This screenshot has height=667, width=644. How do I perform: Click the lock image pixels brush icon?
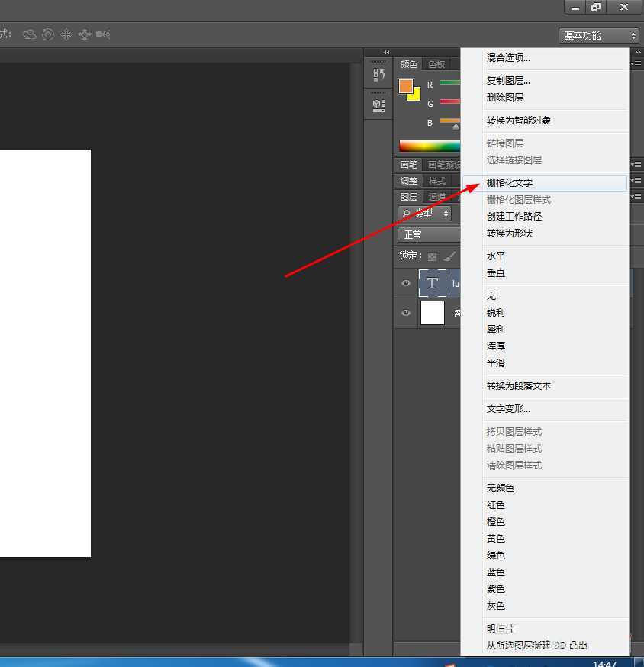click(x=448, y=255)
